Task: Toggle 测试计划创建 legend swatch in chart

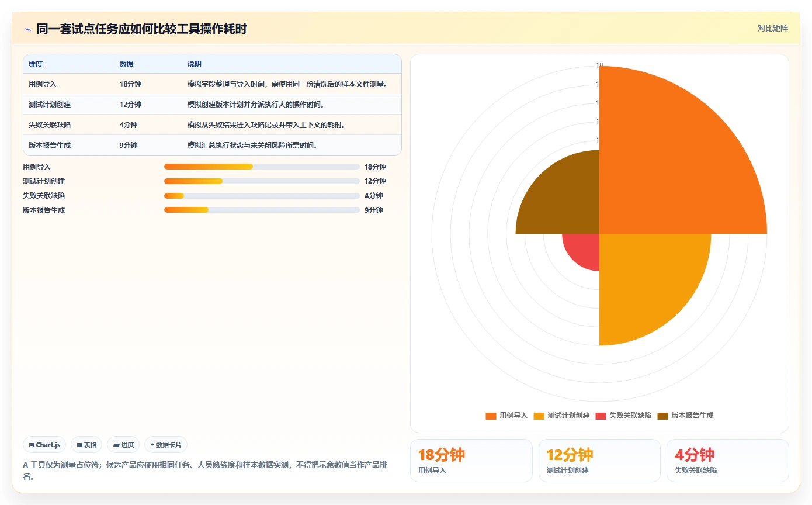Action: coord(539,416)
